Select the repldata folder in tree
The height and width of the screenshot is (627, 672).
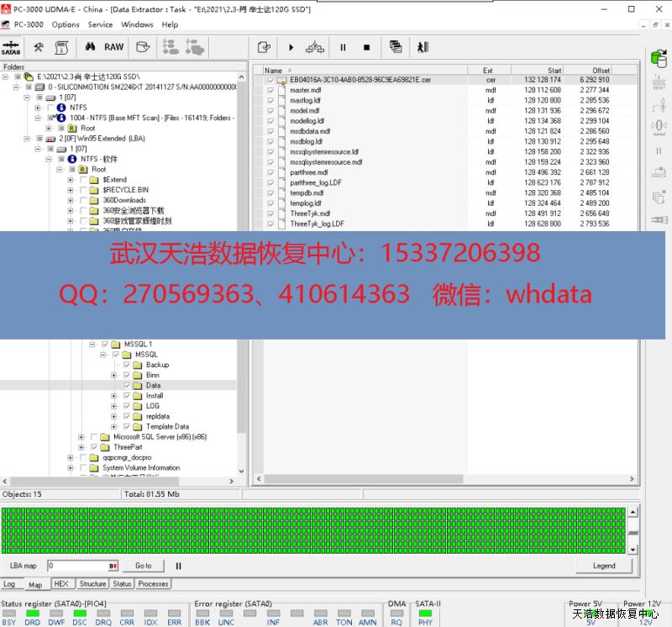click(158, 416)
